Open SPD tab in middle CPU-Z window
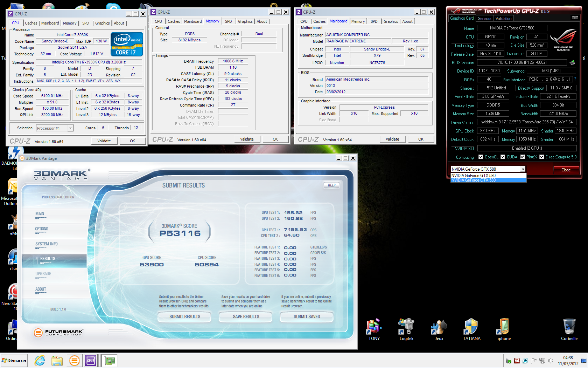 pos(228,21)
